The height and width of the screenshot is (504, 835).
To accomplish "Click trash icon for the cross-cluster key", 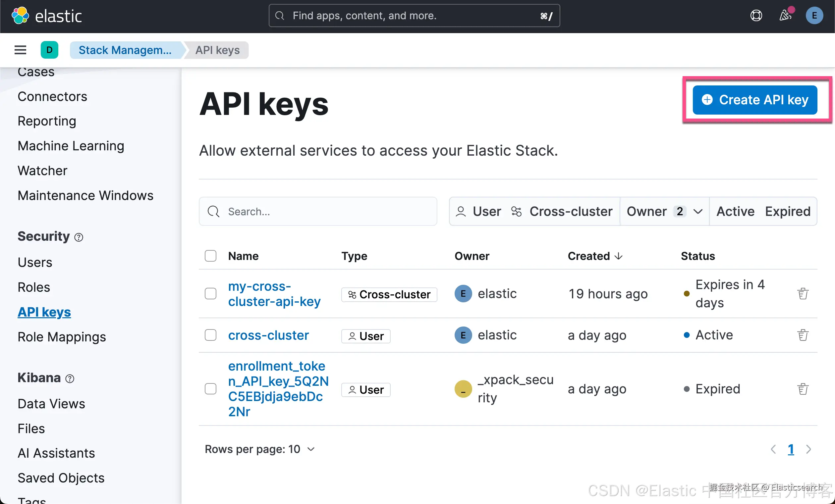I will pos(803,335).
